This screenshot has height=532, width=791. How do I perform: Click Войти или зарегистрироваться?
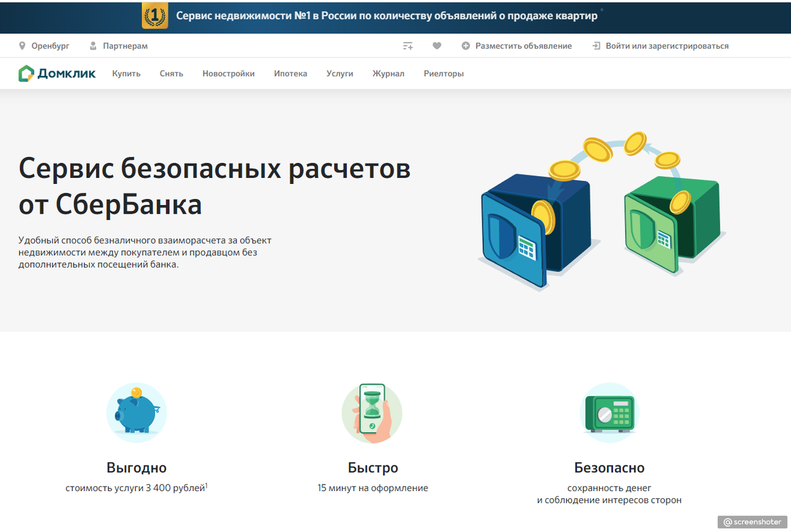click(667, 46)
